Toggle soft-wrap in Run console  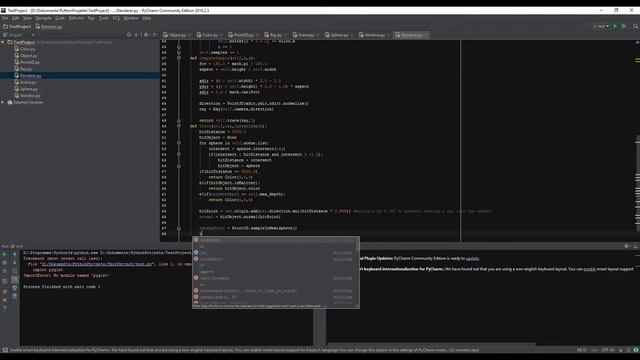pyautogui.click(x=15, y=271)
